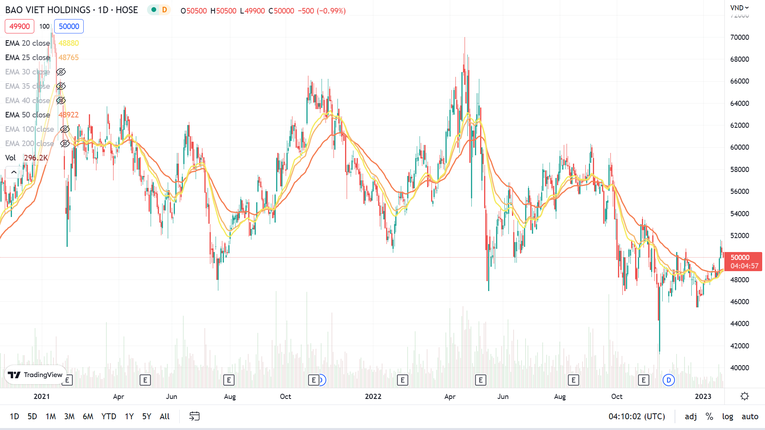Click the Go to date icon
The image size is (765, 430).
[x=195, y=416]
